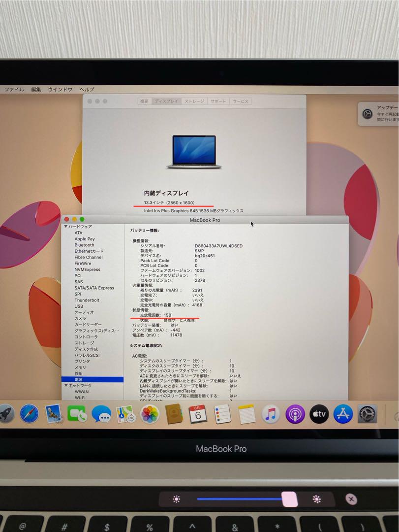Select プリンタ in sidebar
399x532 pixels.
pos(82,361)
